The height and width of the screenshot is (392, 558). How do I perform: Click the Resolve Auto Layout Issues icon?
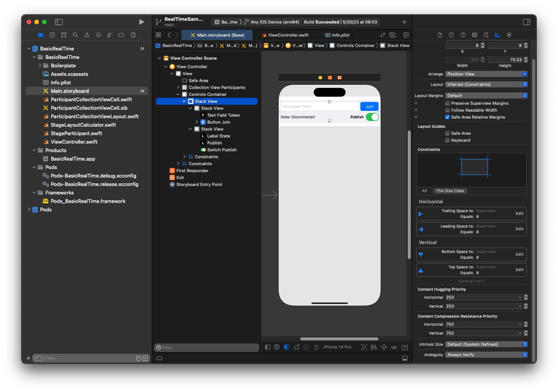(x=394, y=347)
